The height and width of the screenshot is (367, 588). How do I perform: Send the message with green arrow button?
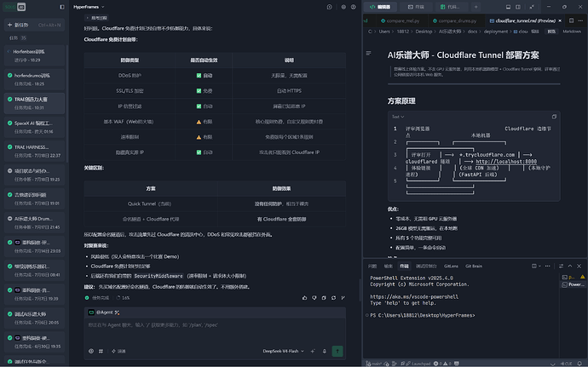pyautogui.click(x=337, y=351)
